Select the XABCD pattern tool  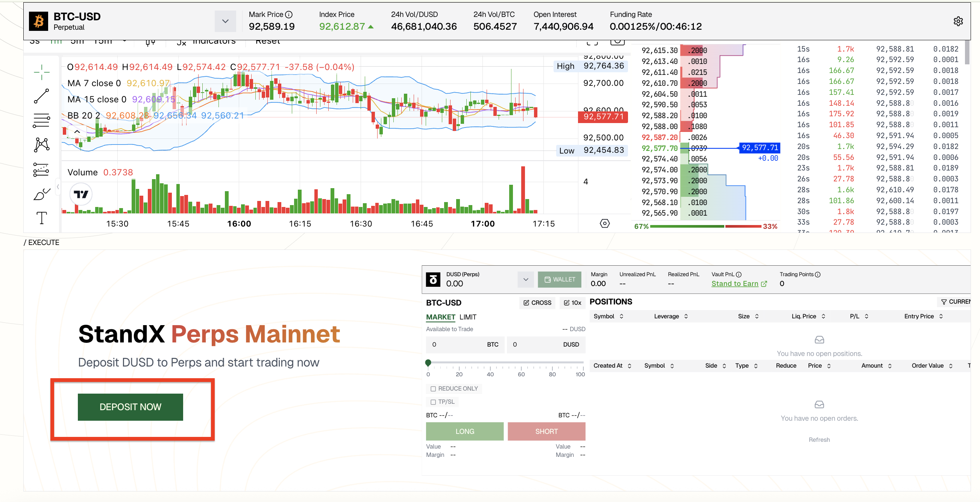point(41,145)
